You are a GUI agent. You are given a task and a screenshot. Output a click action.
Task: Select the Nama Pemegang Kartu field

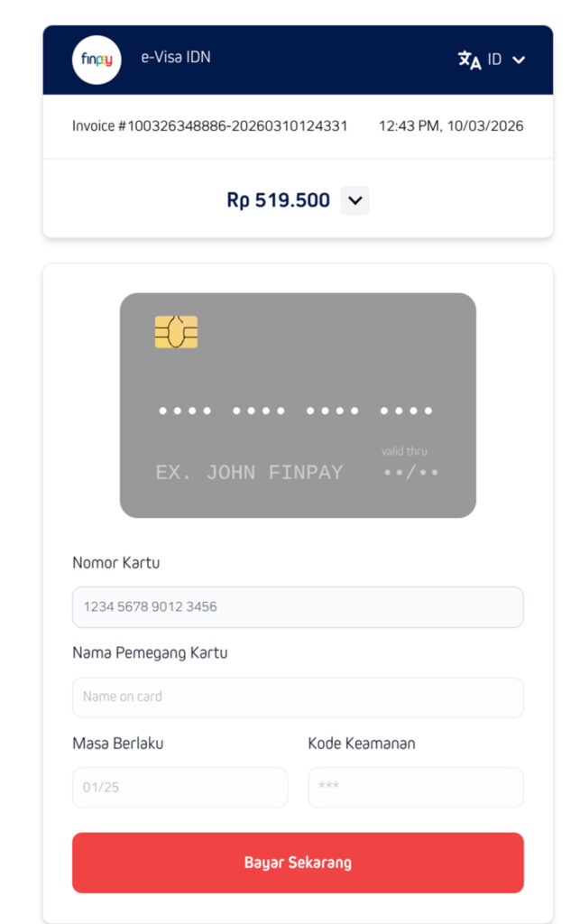point(298,697)
